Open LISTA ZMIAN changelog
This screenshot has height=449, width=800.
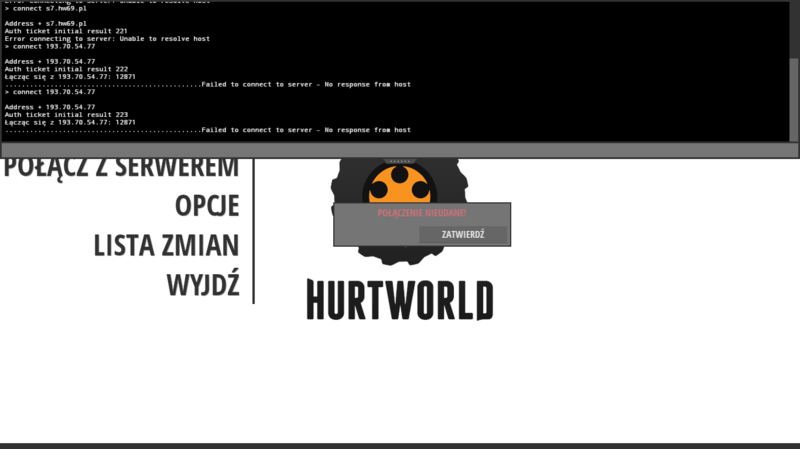tap(166, 245)
